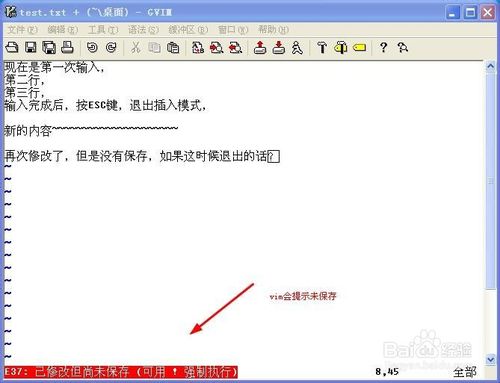The height and width of the screenshot is (383, 500).
Task: Click the '新的内容~~~' line
Action: (91, 130)
